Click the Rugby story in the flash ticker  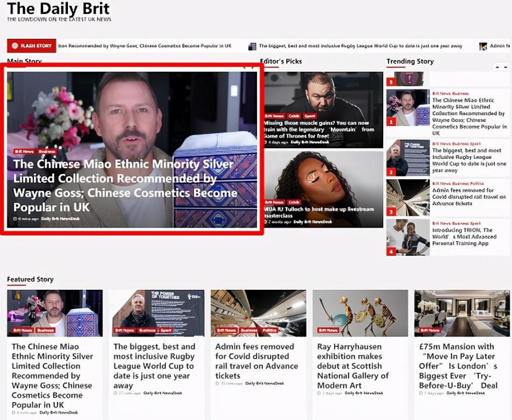(361, 46)
